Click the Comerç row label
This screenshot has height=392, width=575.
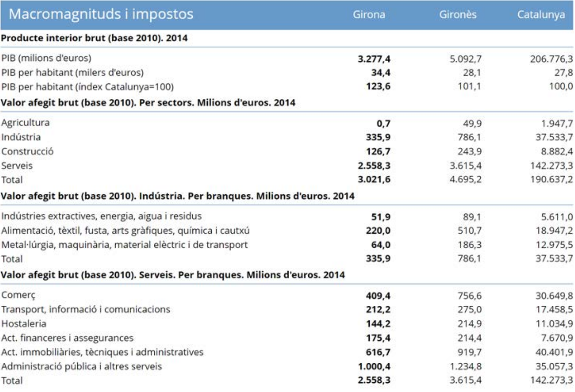point(18,295)
